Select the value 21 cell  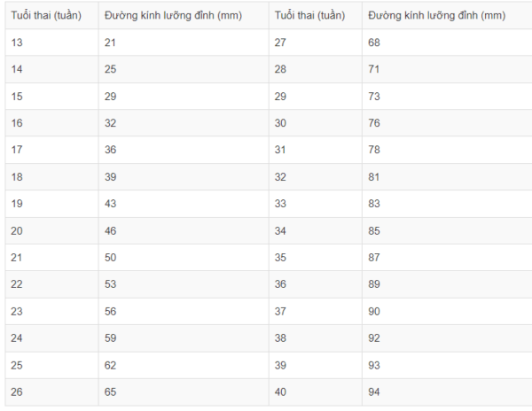pos(184,43)
